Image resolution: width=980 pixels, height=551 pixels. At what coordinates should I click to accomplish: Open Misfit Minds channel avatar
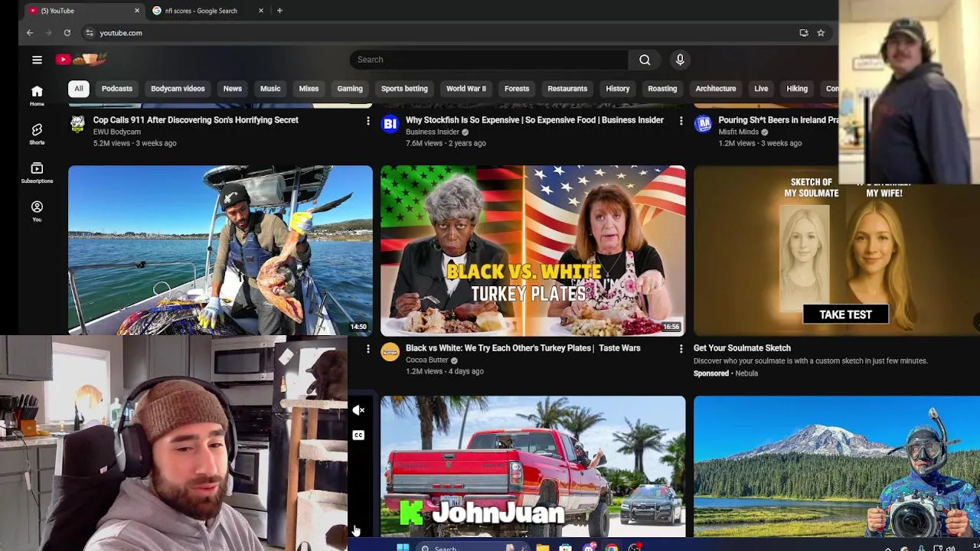[703, 123]
